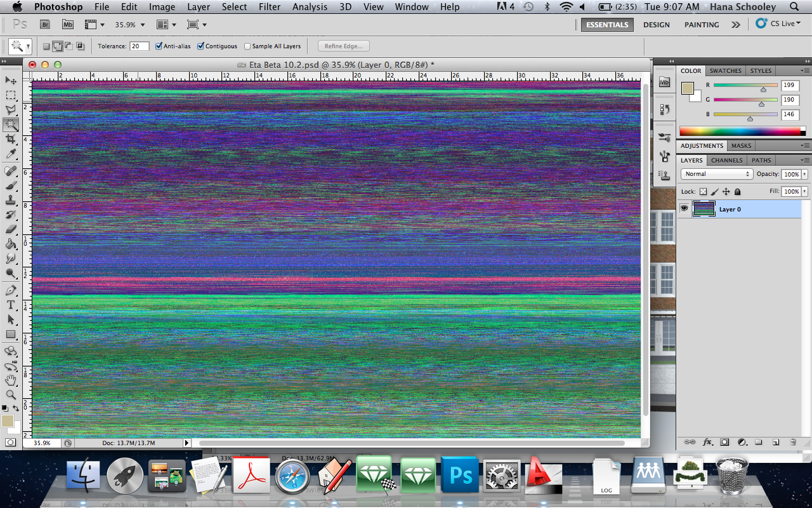Screen dimensions: 812x508
Task: Add a layer mask
Action: click(x=724, y=442)
